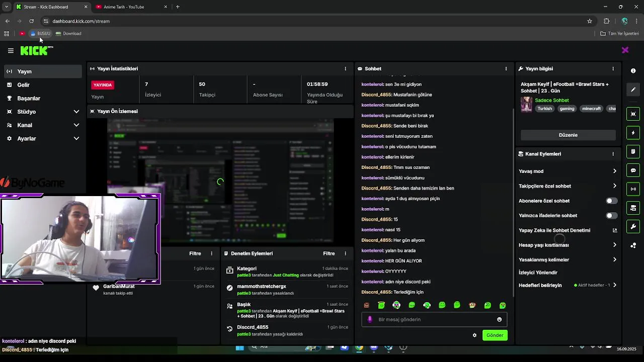644x362 pixels.
Task: Click the chat message input field
Action: 435,319
